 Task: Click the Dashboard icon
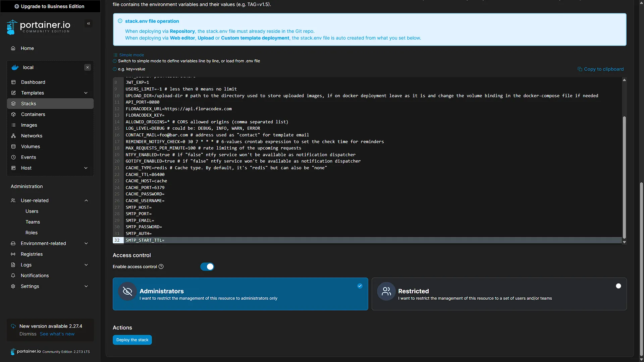pyautogui.click(x=13, y=82)
